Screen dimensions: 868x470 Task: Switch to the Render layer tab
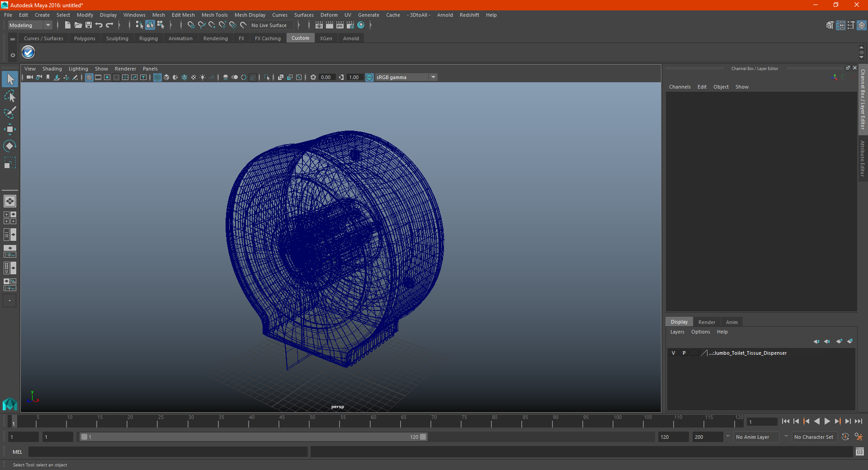[x=707, y=322]
